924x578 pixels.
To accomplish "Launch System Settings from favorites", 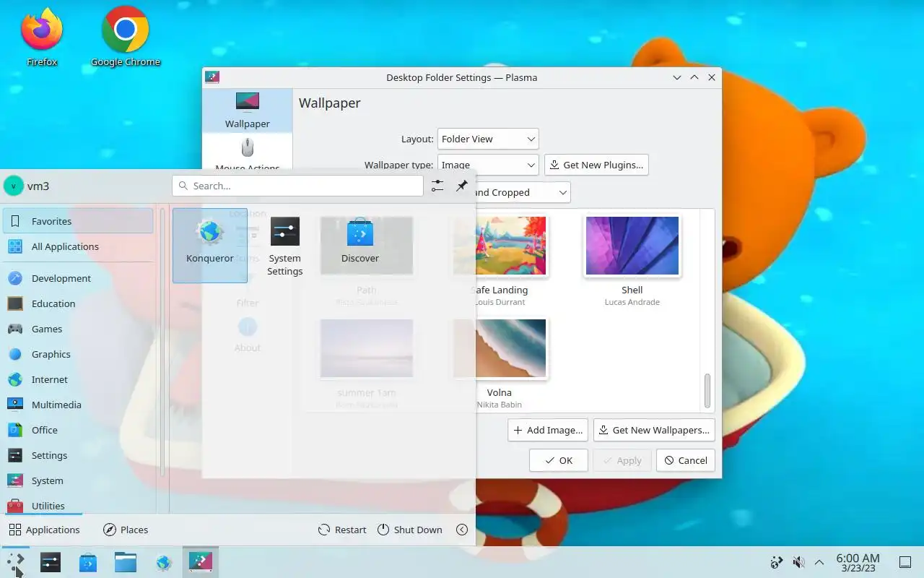I will (285, 245).
